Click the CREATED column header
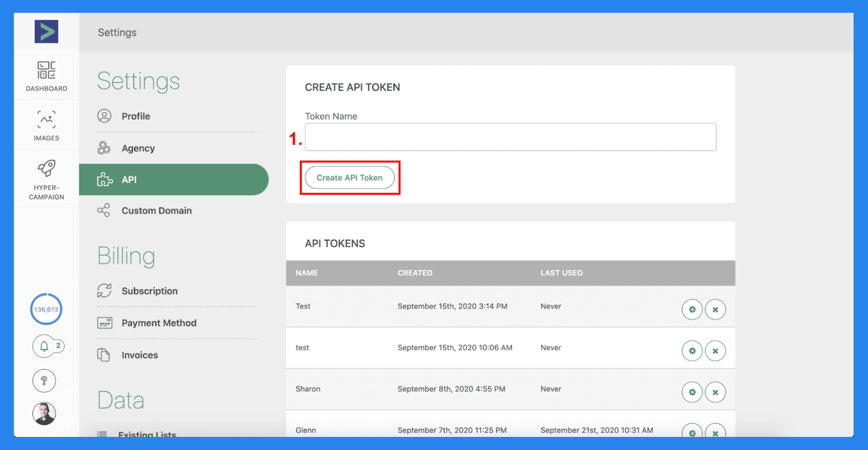The height and width of the screenshot is (450, 868). point(415,273)
